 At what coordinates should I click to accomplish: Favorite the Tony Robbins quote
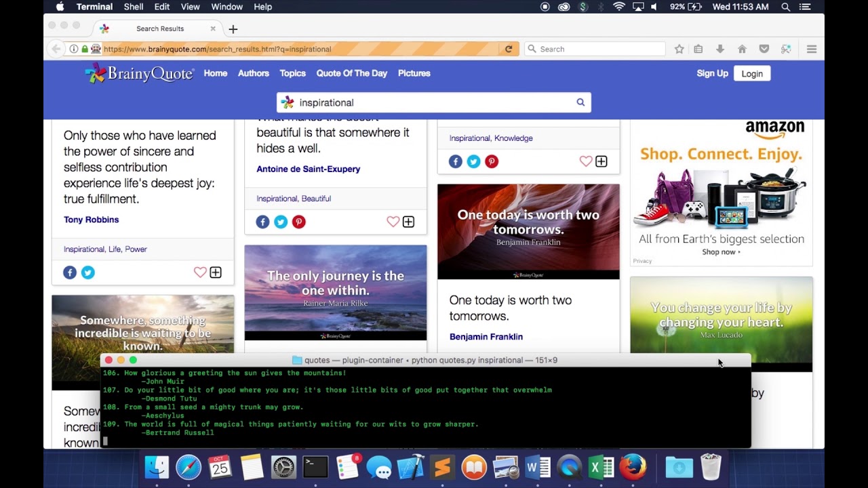[x=199, y=272]
